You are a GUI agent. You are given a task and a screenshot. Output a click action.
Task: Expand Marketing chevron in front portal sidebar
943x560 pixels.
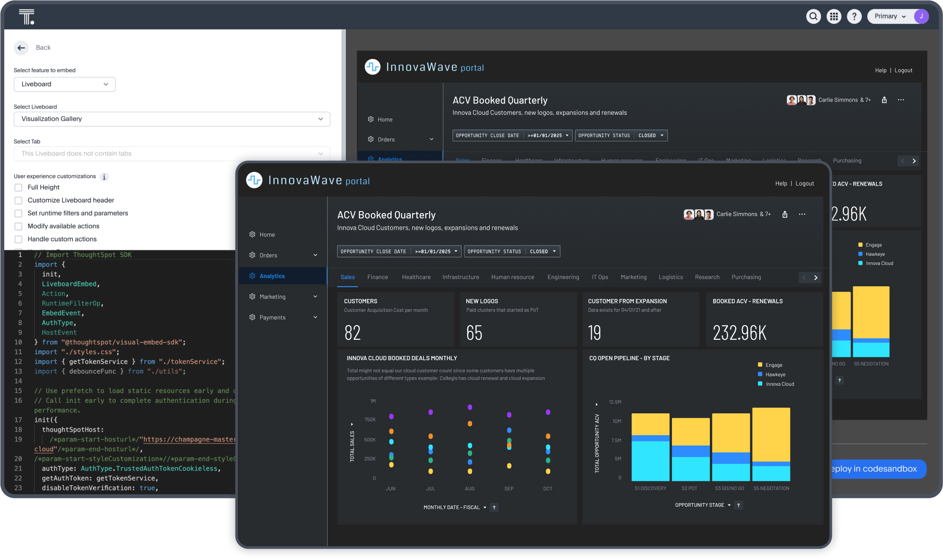(x=315, y=297)
